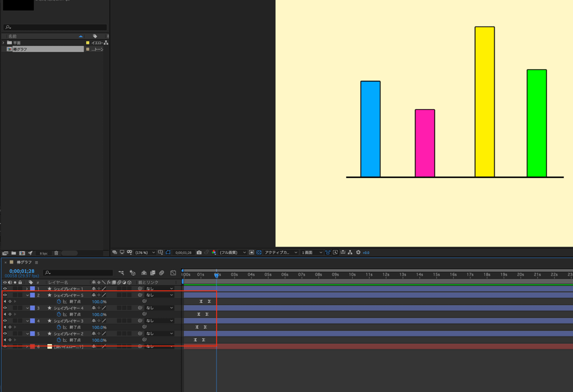
Task: Toggle visibility of シェイプレイヤー 4
Action: [5, 308]
